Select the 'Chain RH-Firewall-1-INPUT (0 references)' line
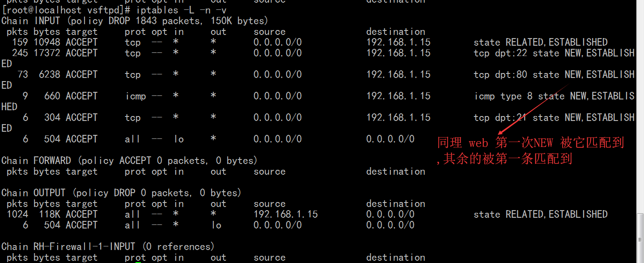 pyautogui.click(x=108, y=246)
